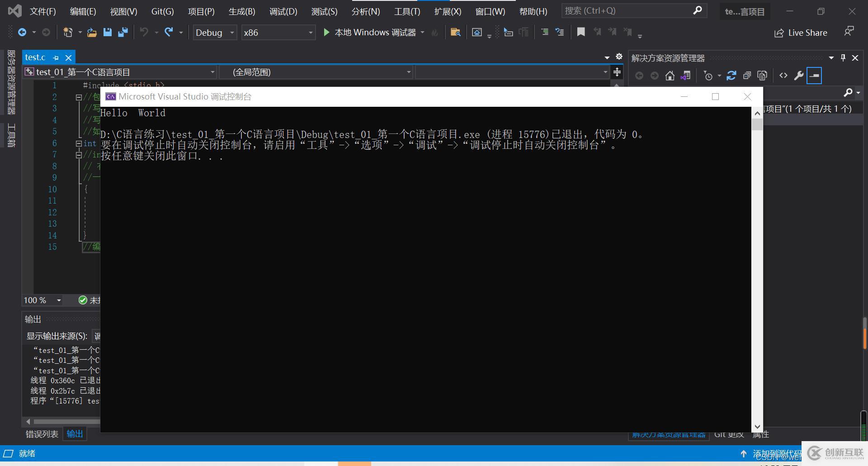868x466 pixels.
Task: Open the 扩展(X) menu
Action: (x=448, y=11)
